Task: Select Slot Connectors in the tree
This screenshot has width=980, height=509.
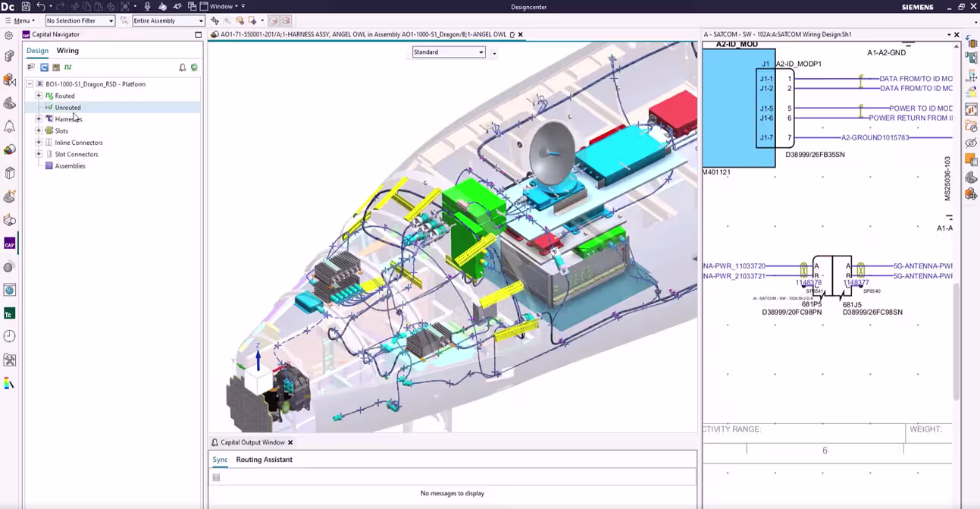Action: click(77, 154)
